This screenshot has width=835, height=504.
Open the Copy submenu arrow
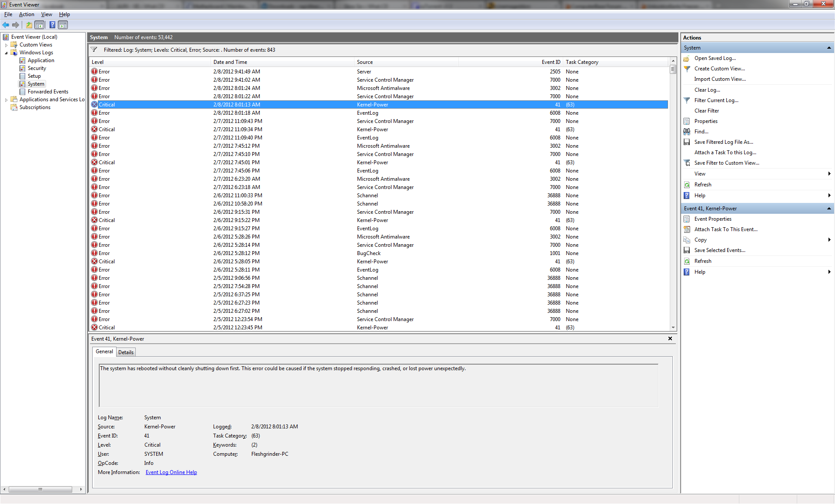click(829, 240)
